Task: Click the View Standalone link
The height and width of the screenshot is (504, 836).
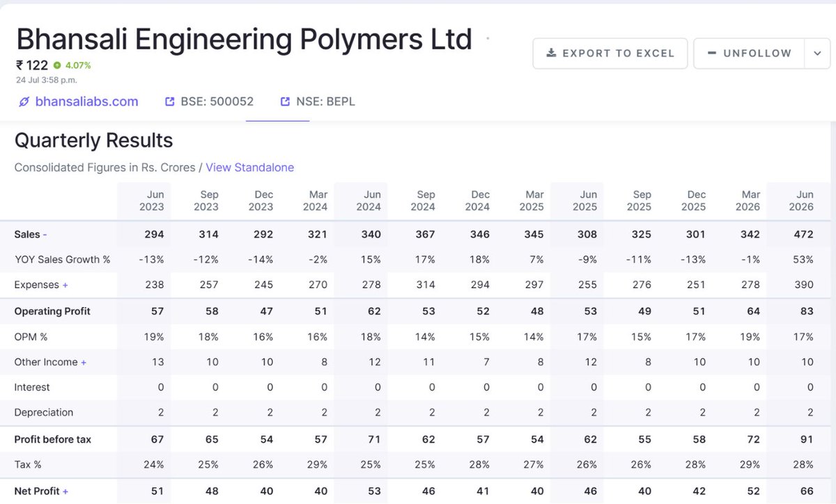Action: 249,167
